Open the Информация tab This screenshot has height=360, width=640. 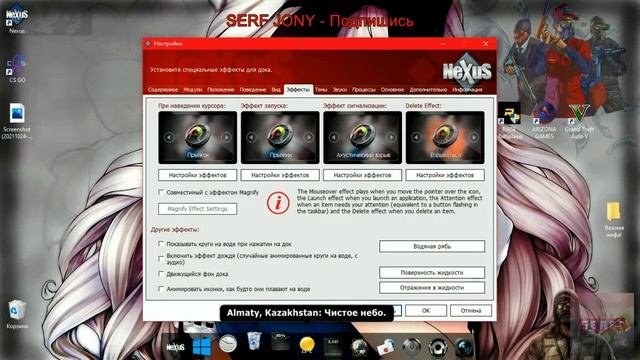tap(467, 89)
